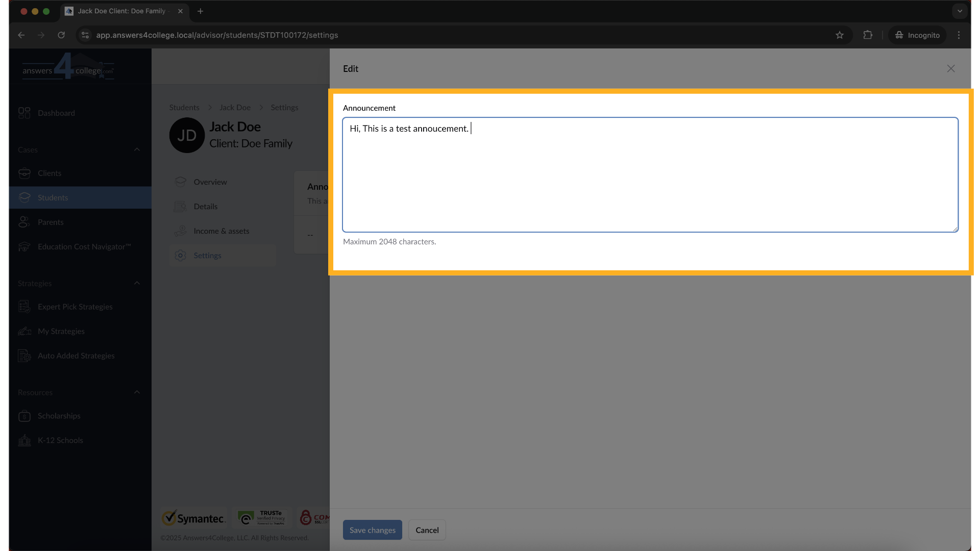Click Expert Pick Strategies icon
Screen dimensions: 980x551
(x=24, y=307)
